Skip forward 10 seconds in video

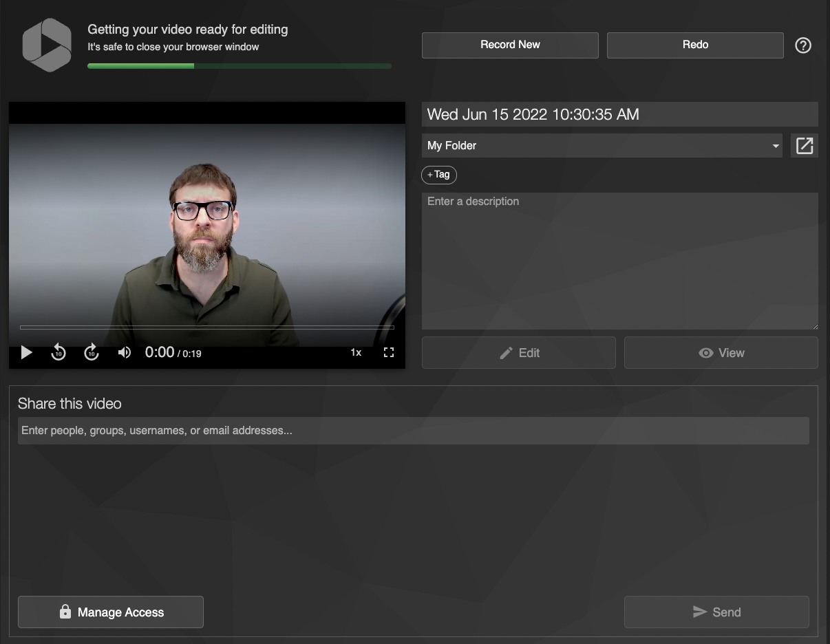pyautogui.click(x=92, y=353)
